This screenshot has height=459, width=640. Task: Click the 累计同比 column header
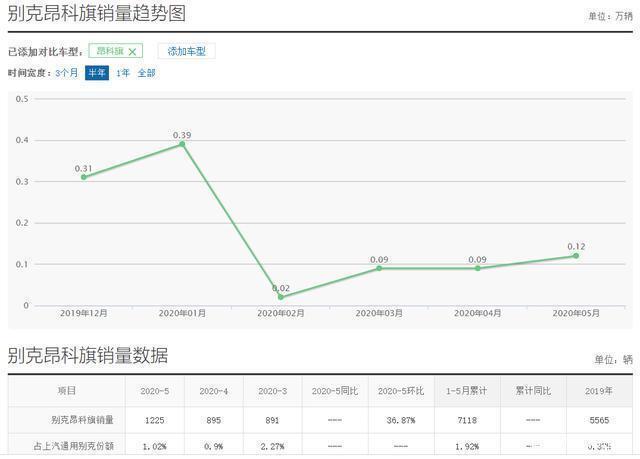click(x=533, y=391)
